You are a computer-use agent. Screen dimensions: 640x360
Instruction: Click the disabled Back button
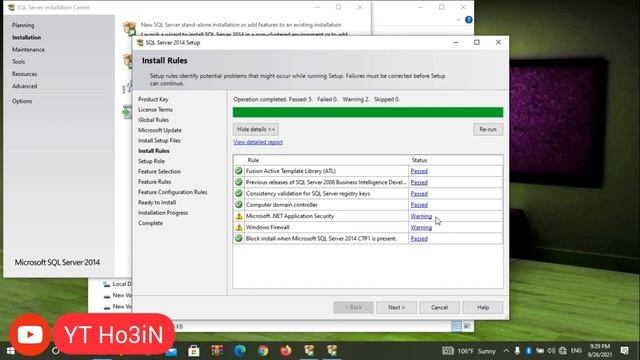(x=353, y=307)
